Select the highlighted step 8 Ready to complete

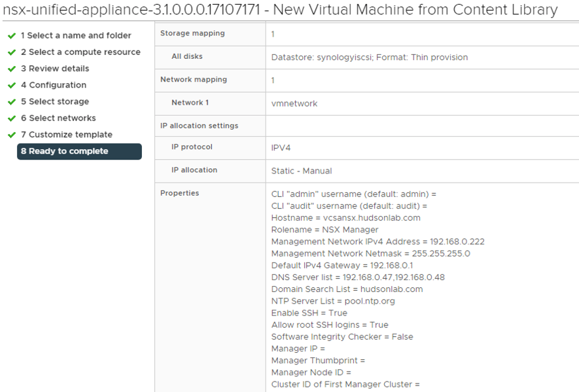click(79, 151)
